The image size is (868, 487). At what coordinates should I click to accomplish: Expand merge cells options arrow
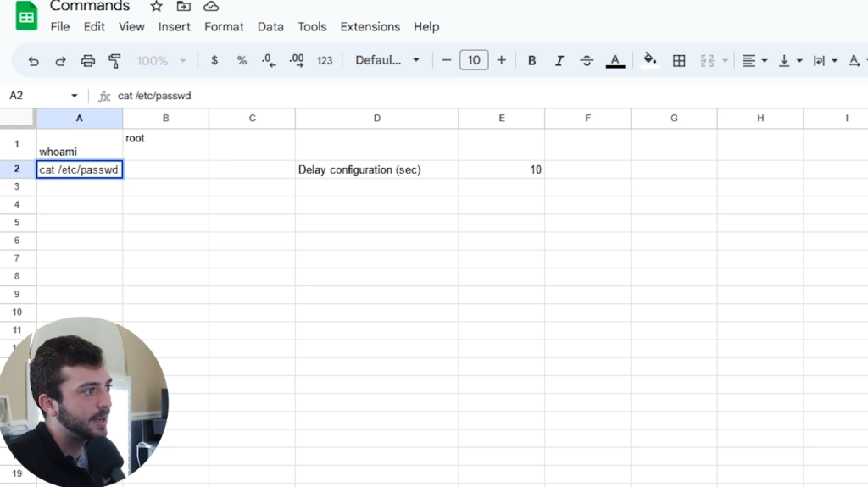point(725,60)
